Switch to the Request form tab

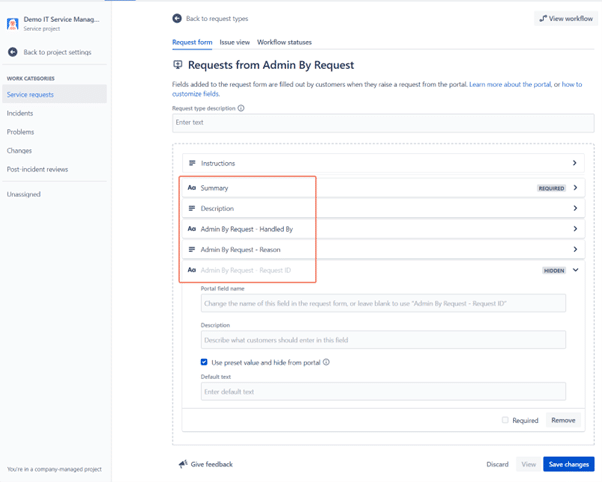tap(192, 42)
